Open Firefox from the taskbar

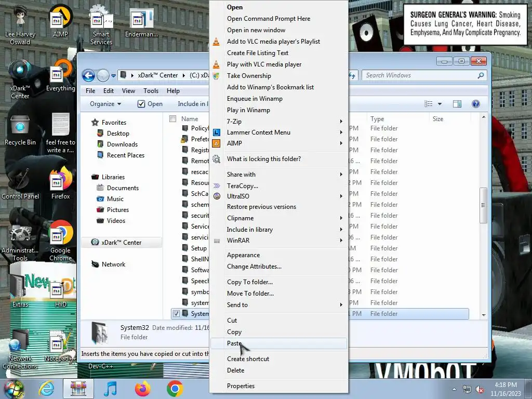(142, 389)
